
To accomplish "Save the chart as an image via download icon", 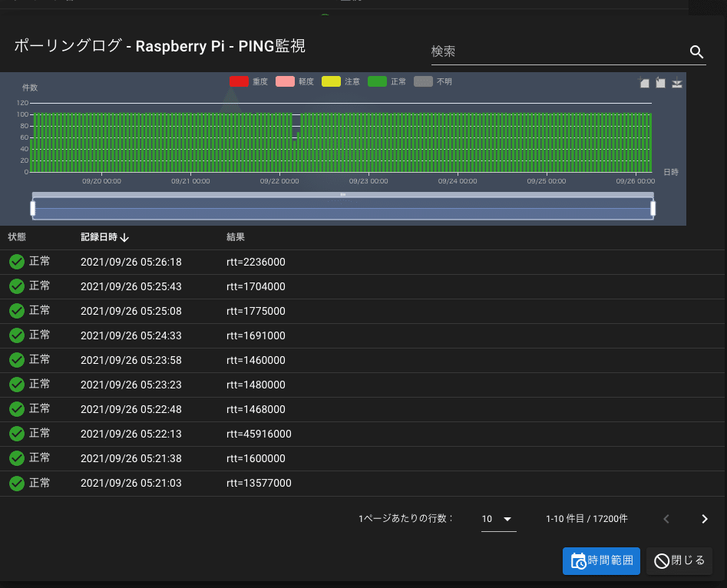I will pyautogui.click(x=677, y=83).
